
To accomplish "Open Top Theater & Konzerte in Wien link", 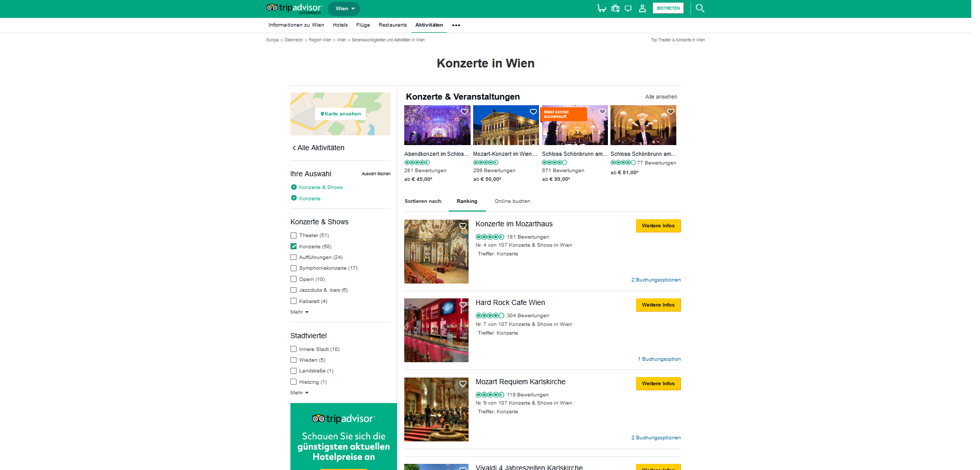I will pyautogui.click(x=677, y=40).
